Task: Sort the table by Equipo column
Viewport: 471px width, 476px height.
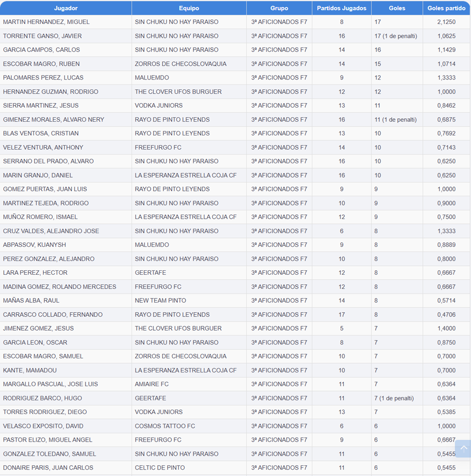Action: pos(189,8)
